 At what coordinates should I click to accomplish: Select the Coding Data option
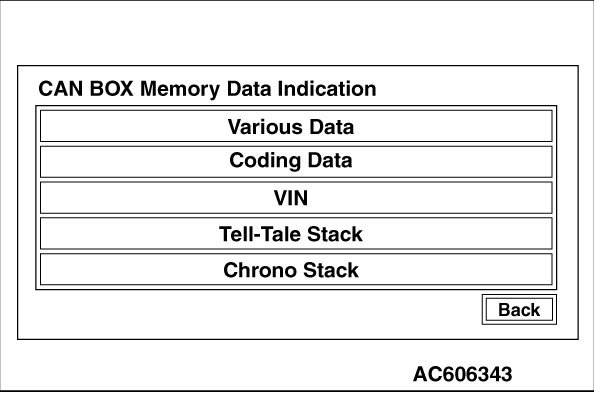pos(296,162)
